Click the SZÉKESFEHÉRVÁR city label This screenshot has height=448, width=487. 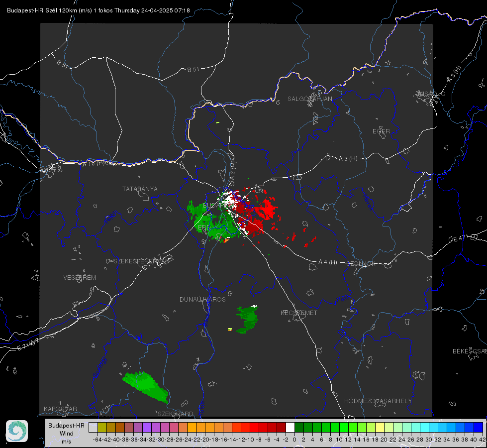tap(142, 261)
